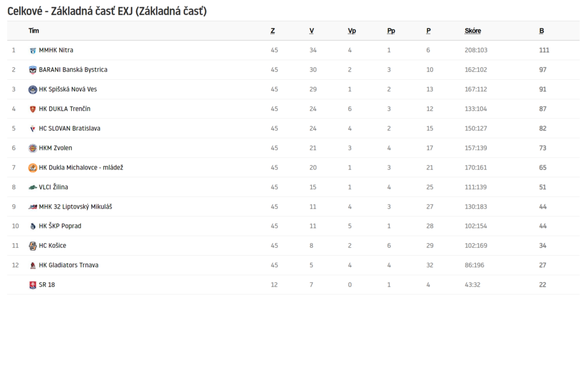Click the MMHK Nitra team logo
Viewport: 588px width, 366px height.
click(33, 51)
